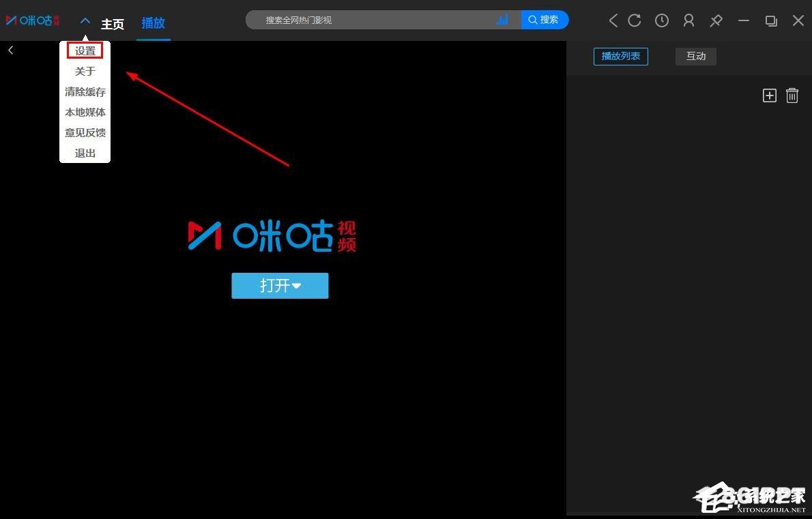Close the Migu player window
The width and height of the screenshot is (812, 519).
click(798, 20)
